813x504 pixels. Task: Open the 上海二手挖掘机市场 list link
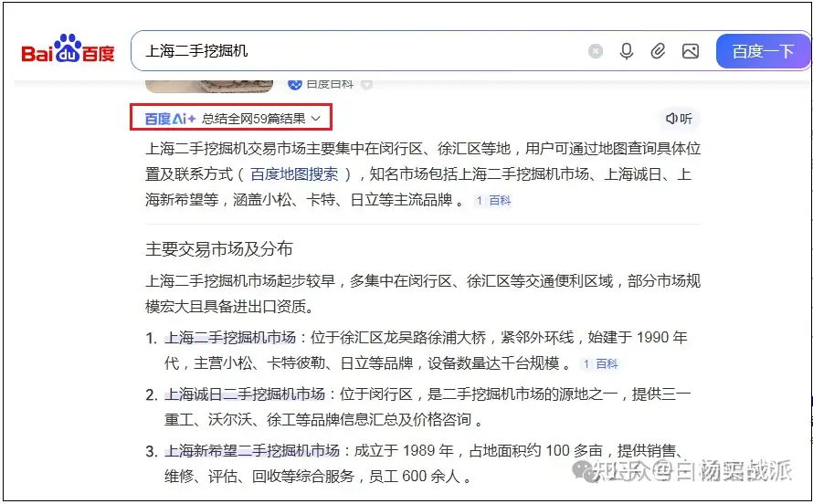[229, 338]
